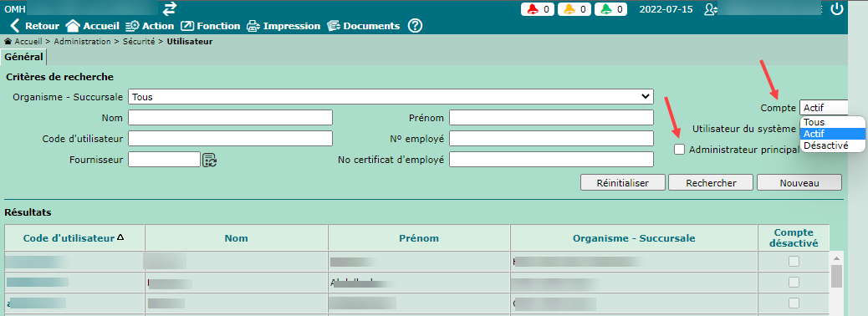The height and width of the screenshot is (316, 868).
Task: Toggle Compte désactivé checkbox in first row
Action: [x=794, y=261]
